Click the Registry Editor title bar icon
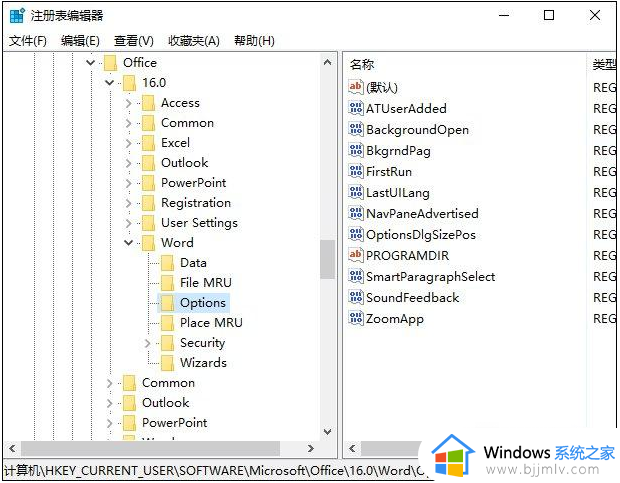 pyautogui.click(x=17, y=16)
